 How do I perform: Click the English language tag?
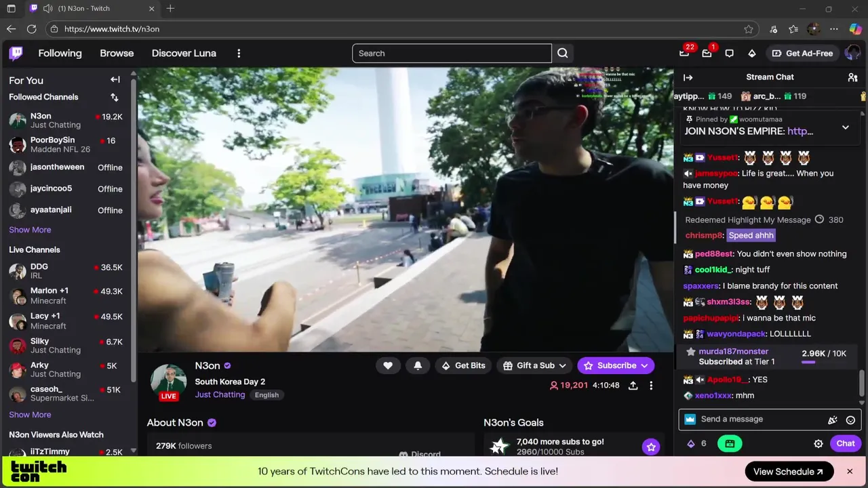[x=267, y=395]
